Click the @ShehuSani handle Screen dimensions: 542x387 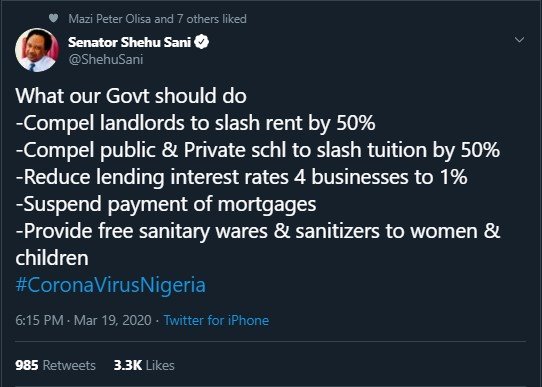[105, 59]
